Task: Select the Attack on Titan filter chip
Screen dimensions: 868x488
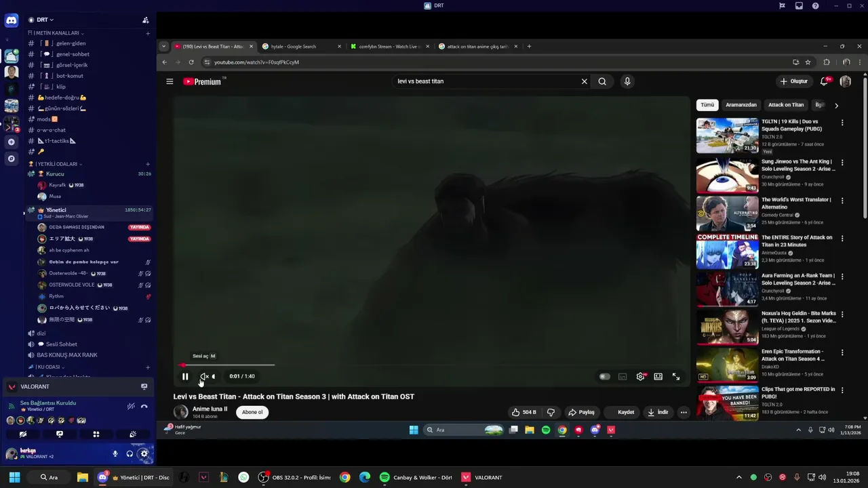Action: (x=786, y=105)
